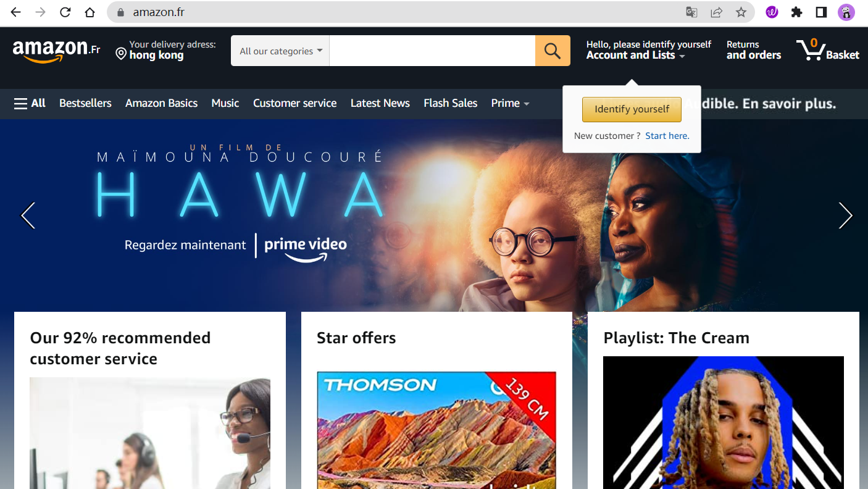Bookmark this page with star icon
Screen dimensions: 868x489
pyautogui.click(x=741, y=12)
